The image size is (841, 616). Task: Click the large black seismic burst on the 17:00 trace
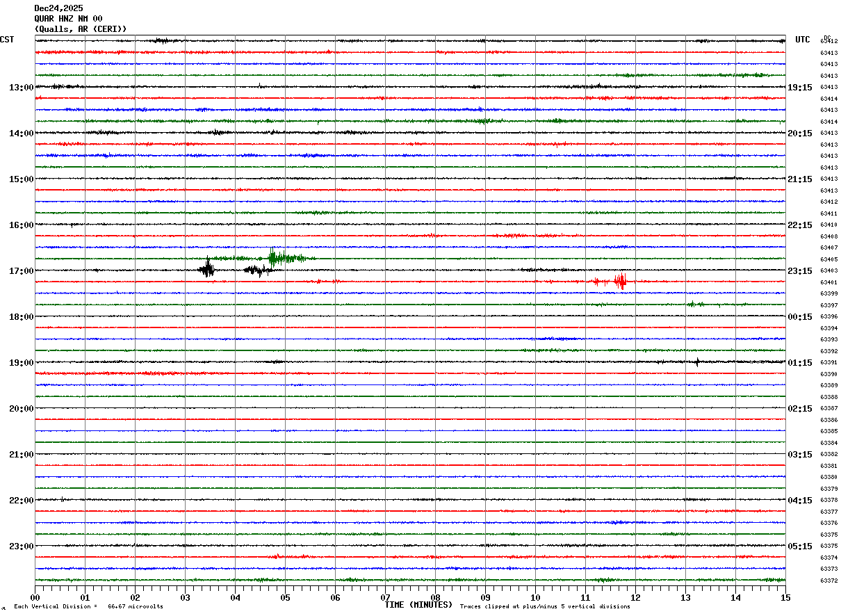point(207,269)
